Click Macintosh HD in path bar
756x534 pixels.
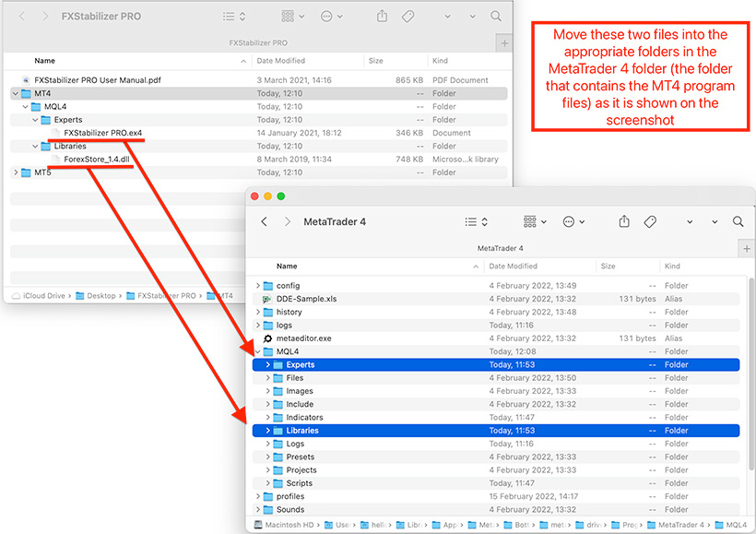click(284, 525)
